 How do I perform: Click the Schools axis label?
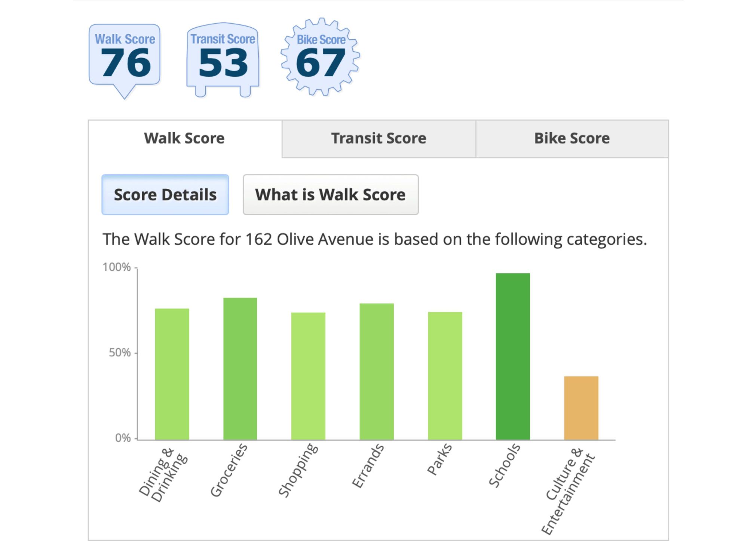tap(505, 466)
